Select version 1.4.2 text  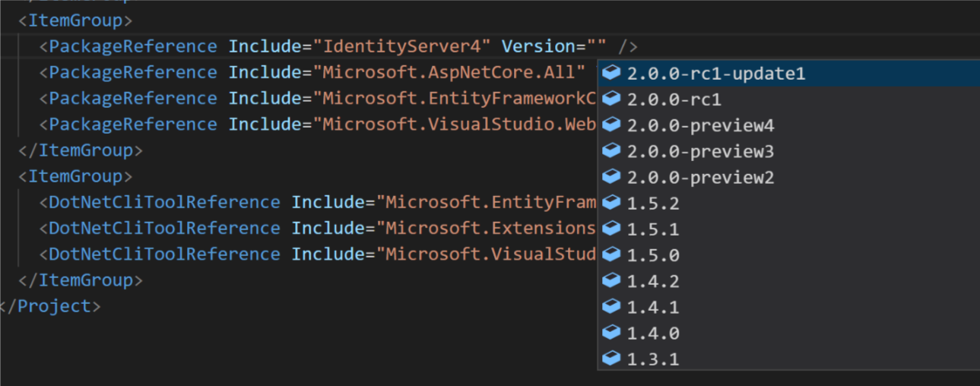tap(653, 281)
